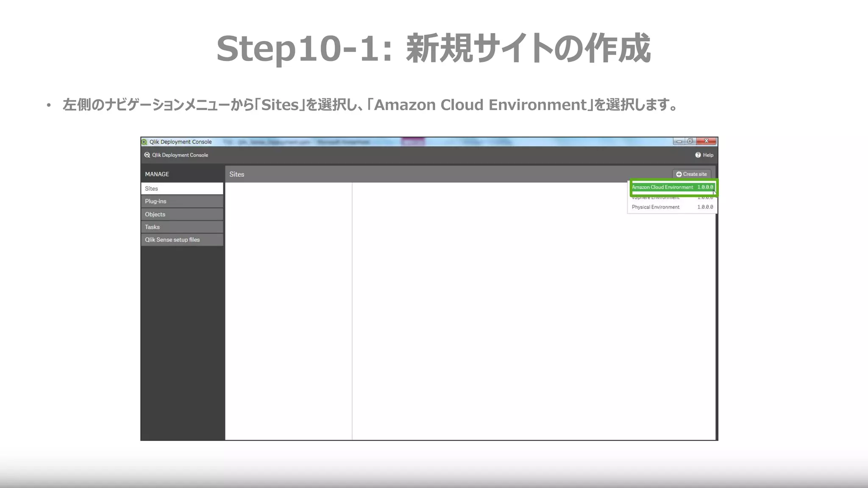Image resolution: width=868 pixels, height=488 pixels.
Task: Click the plus icon on Create site
Action: pyautogui.click(x=679, y=174)
